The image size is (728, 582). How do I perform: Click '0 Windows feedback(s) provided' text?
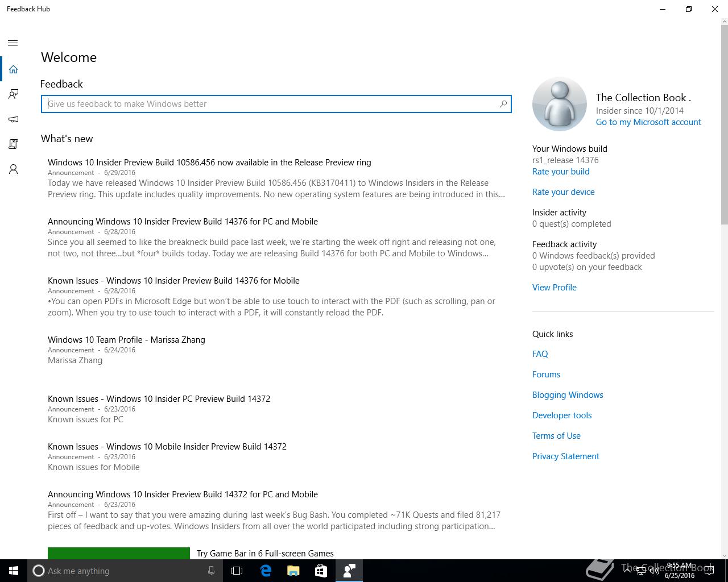pyautogui.click(x=594, y=256)
